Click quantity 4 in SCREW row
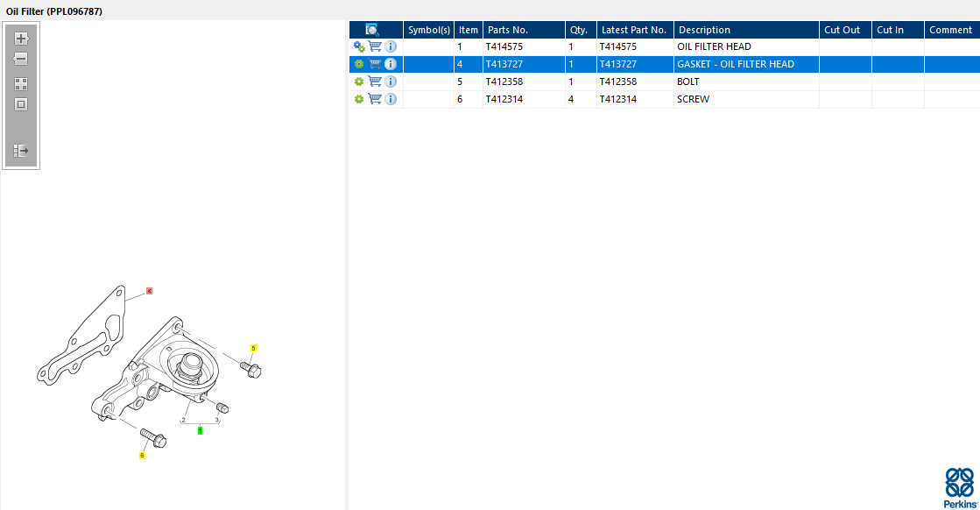Viewport: 980px width, 510px height. (x=571, y=99)
